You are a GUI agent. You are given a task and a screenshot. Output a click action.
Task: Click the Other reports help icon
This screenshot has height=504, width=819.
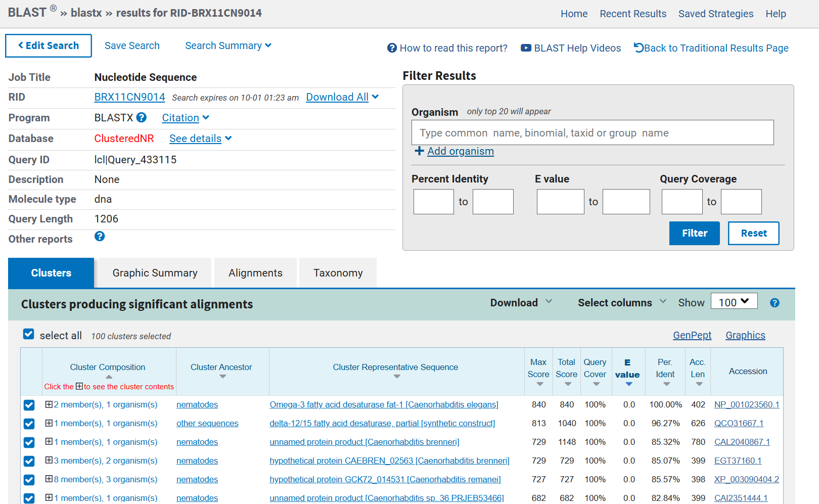coord(100,236)
